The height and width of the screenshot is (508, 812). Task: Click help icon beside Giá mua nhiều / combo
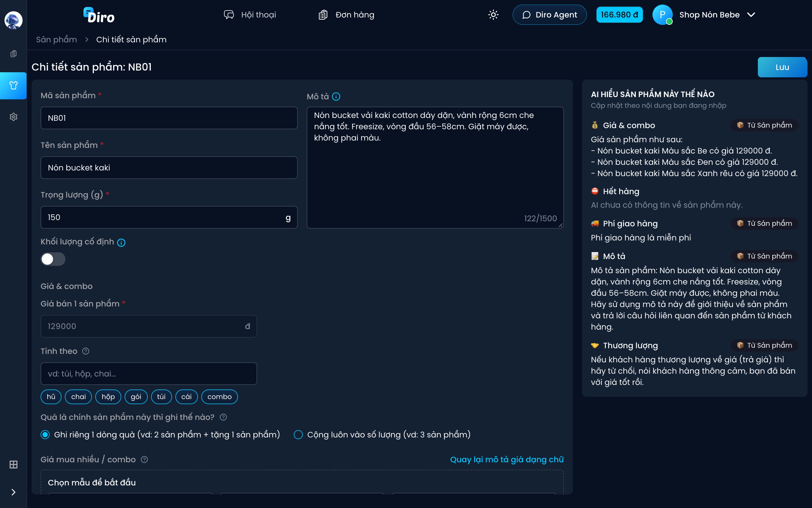144,460
